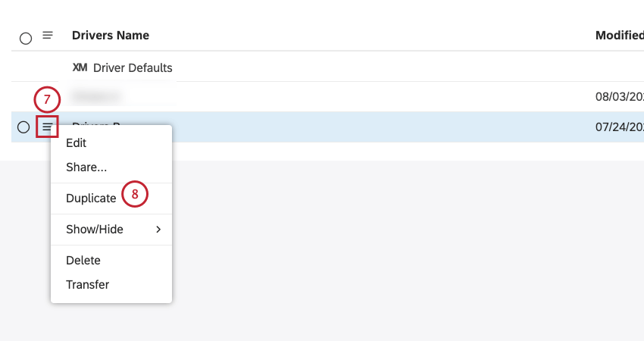The image size is (644, 341).
Task: Click the 07/24 modified date cell
Action: (x=619, y=127)
